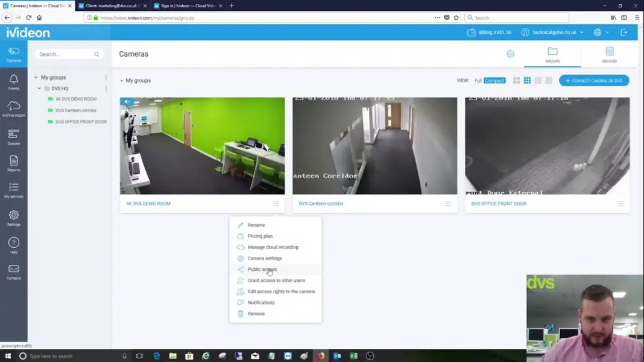Click the iVideon logo
Viewport: 644px width, 362px height.
coord(28,33)
